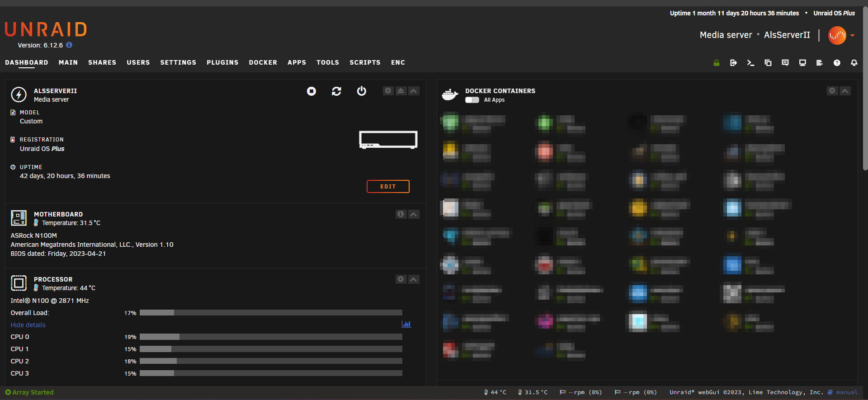
Task: Open the Plugins tab
Action: coord(222,62)
